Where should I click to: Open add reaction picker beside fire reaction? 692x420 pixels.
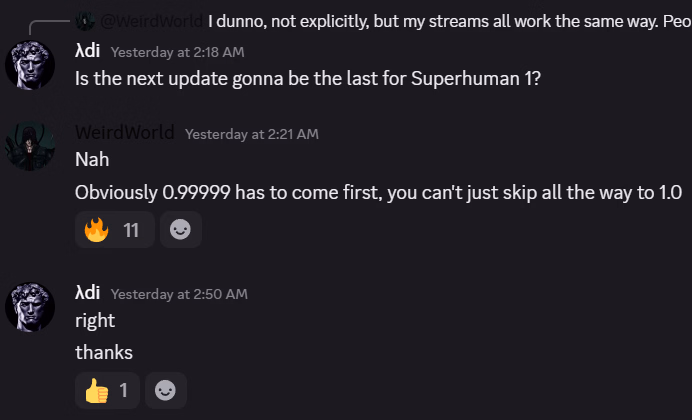pos(180,230)
